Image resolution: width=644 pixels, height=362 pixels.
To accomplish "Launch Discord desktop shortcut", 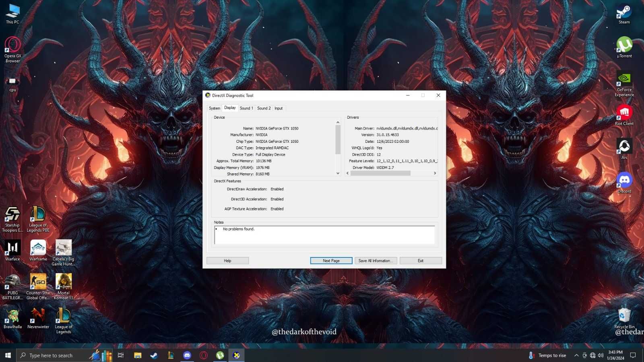I will pyautogui.click(x=624, y=183).
